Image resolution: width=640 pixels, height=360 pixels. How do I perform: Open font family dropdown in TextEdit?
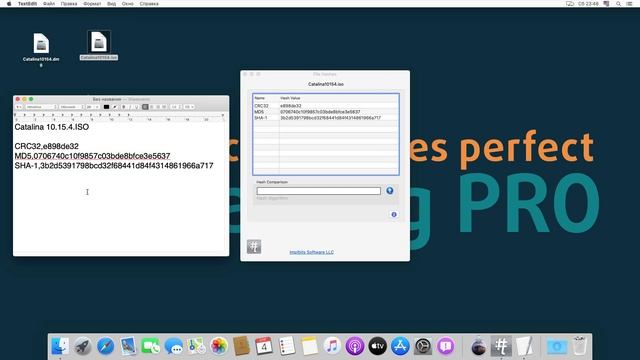41,107
